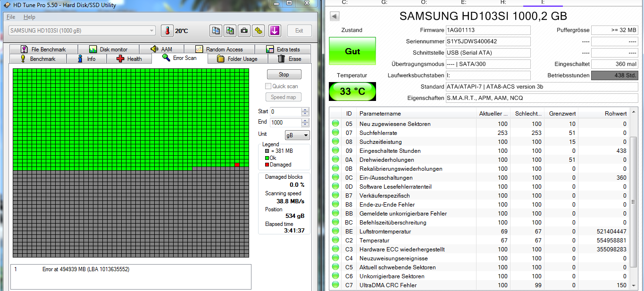The image size is (644, 291).
Task: Switch to the Disk monitor tab
Action: pos(109,50)
